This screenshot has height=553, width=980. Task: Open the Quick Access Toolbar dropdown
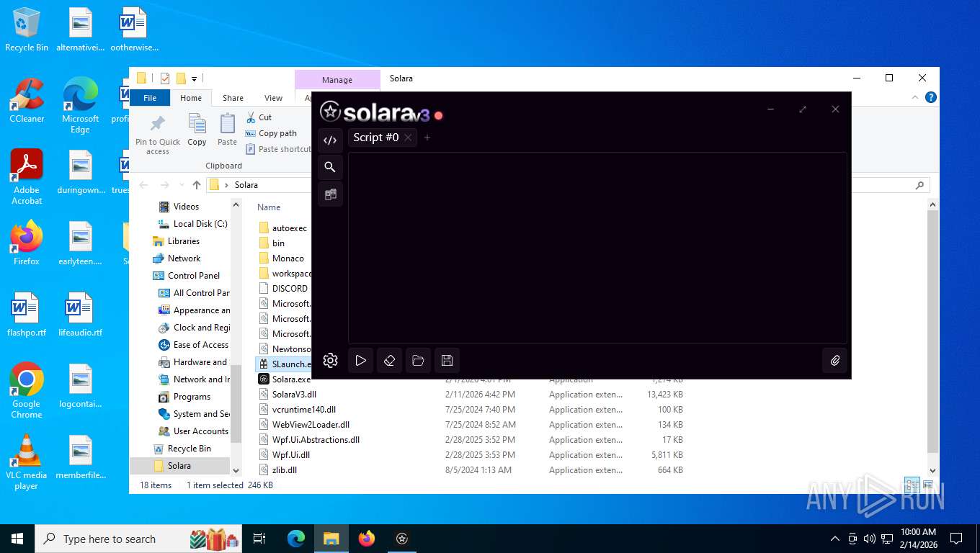194,78
